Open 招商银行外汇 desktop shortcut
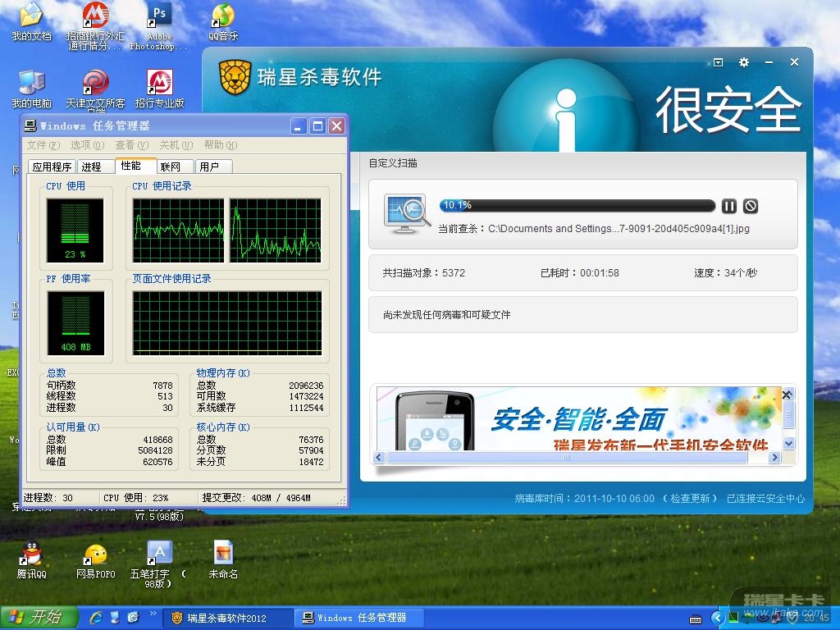This screenshot has height=630, width=840. [95, 25]
